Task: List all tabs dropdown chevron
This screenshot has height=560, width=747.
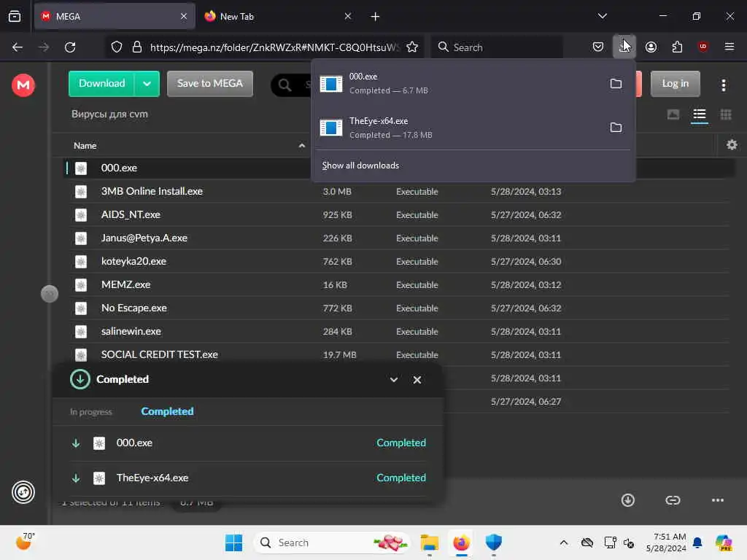Action: point(602,16)
